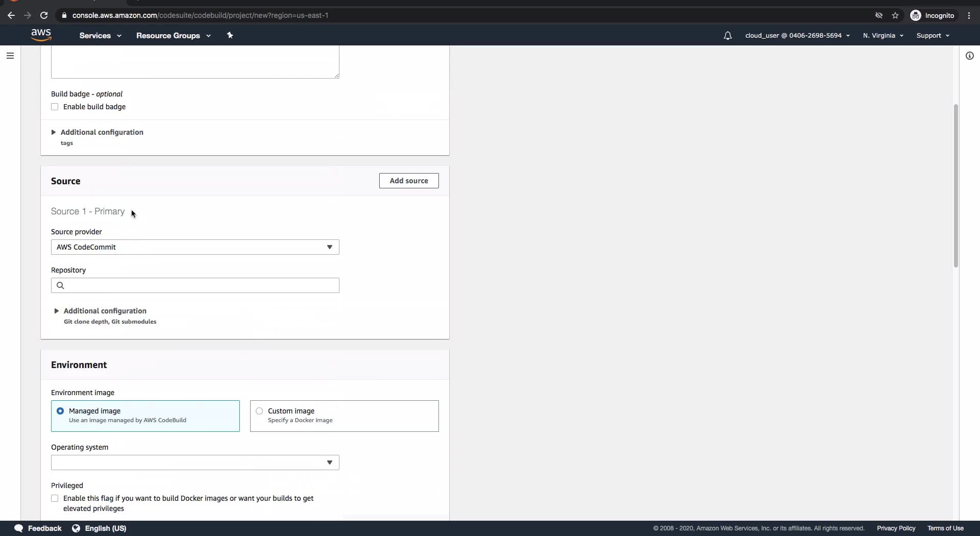Open the AWS home logo
Viewport: 980px width, 536px height.
[x=41, y=35]
